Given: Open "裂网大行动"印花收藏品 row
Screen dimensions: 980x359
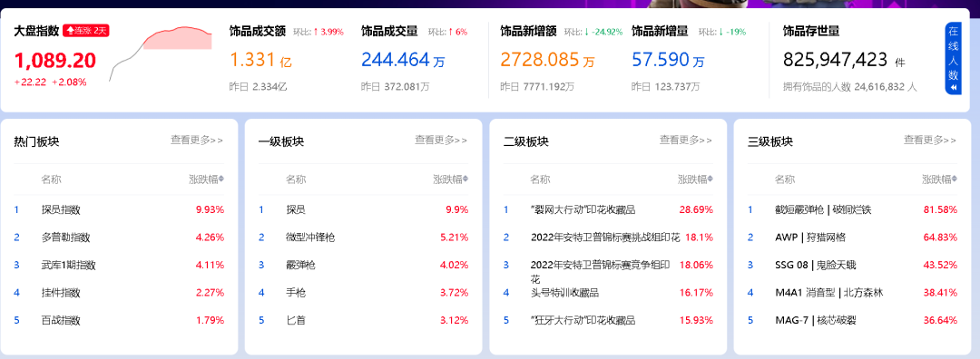Looking at the screenshot, I should pos(608,209).
